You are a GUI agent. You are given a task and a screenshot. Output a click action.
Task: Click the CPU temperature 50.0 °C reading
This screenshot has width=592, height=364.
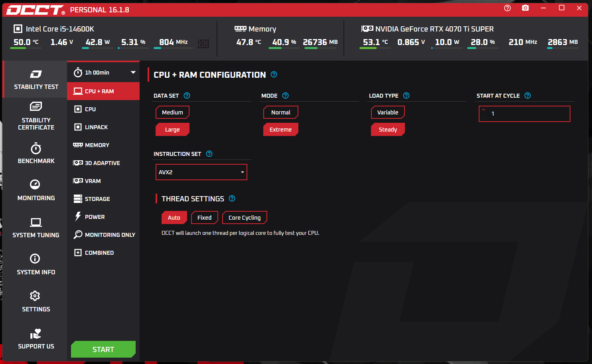26,42
